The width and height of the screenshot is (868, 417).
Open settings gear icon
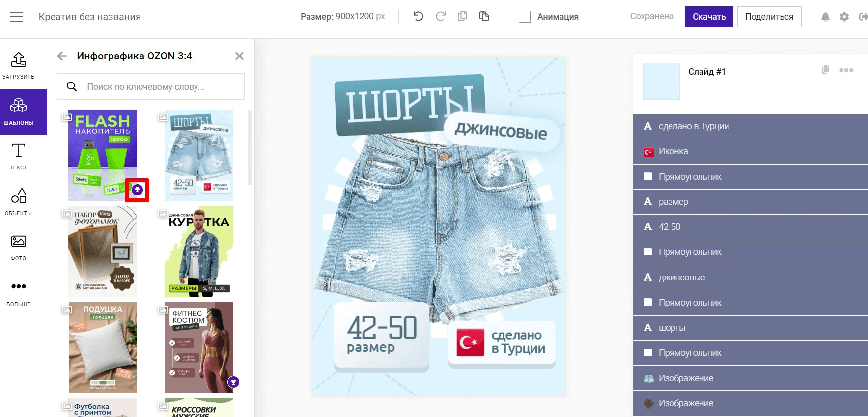click(x=844, y=17)
